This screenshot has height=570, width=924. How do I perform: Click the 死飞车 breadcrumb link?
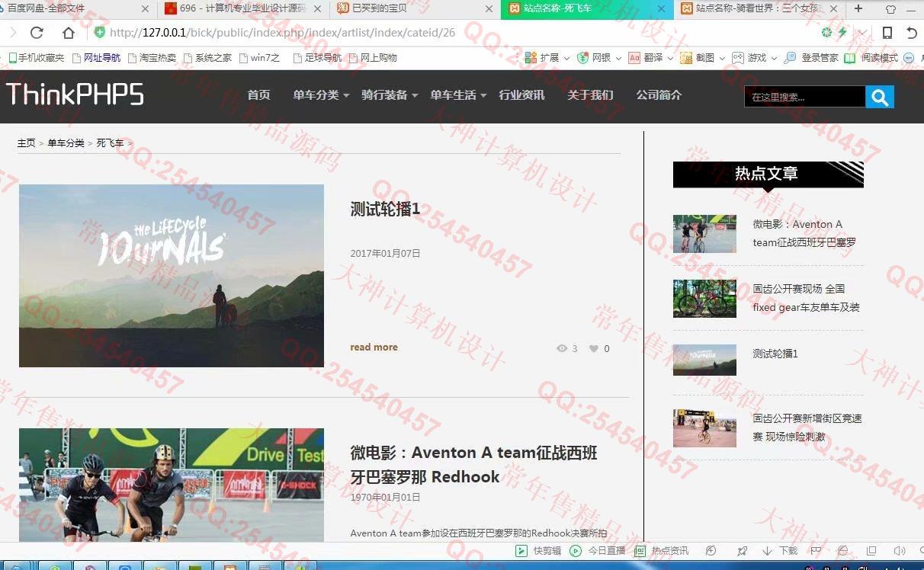[x=110, y=143]
